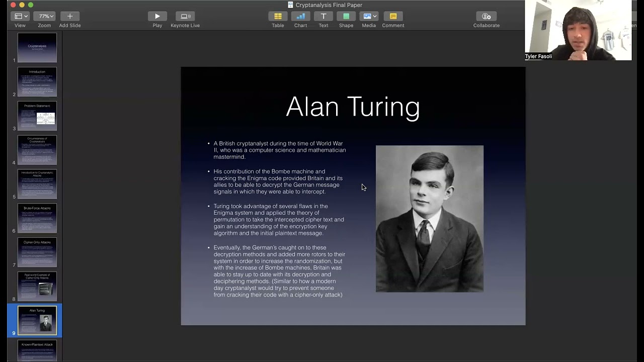This screenshot has height=362, width=644.
Task: Expand the View dropdown menu
Action: (x=20, y=17)
